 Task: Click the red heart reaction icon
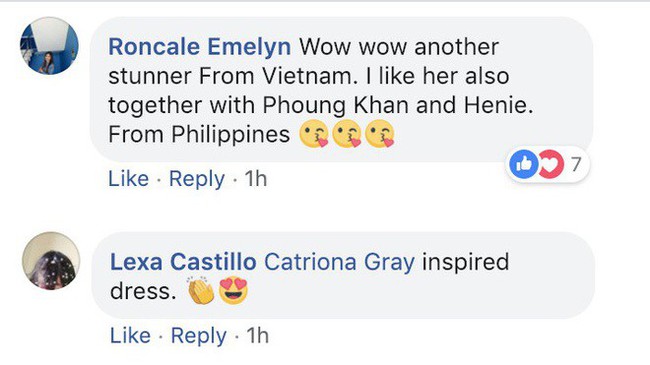[x=551, y=164]
